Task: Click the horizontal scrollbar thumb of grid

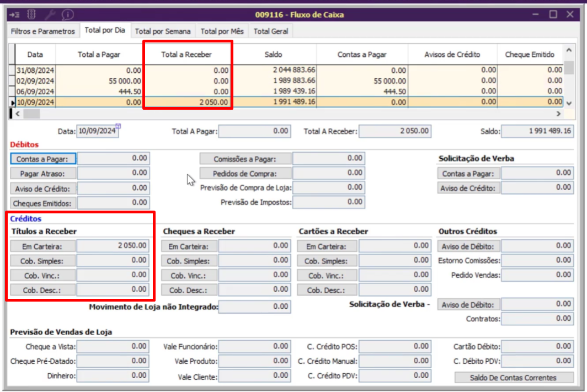Action: [31, 114]
